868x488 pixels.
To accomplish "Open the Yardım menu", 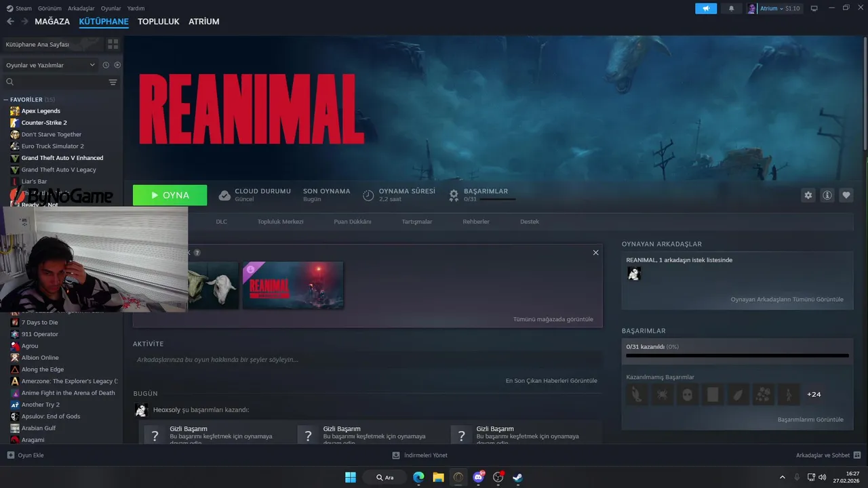I will pyautogui.click(x=136, y=8).
